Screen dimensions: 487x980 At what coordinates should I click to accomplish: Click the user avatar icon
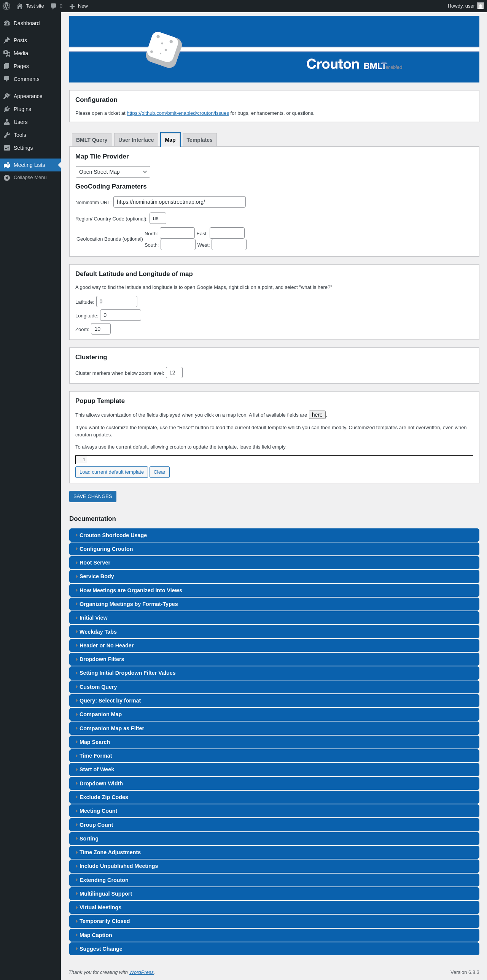[x=480, y=6]
